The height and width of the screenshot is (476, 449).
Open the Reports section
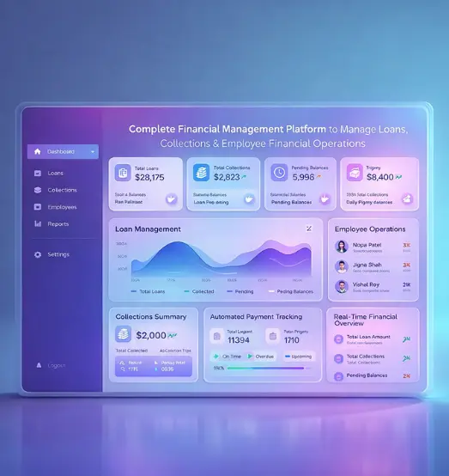tap(58, 224)
